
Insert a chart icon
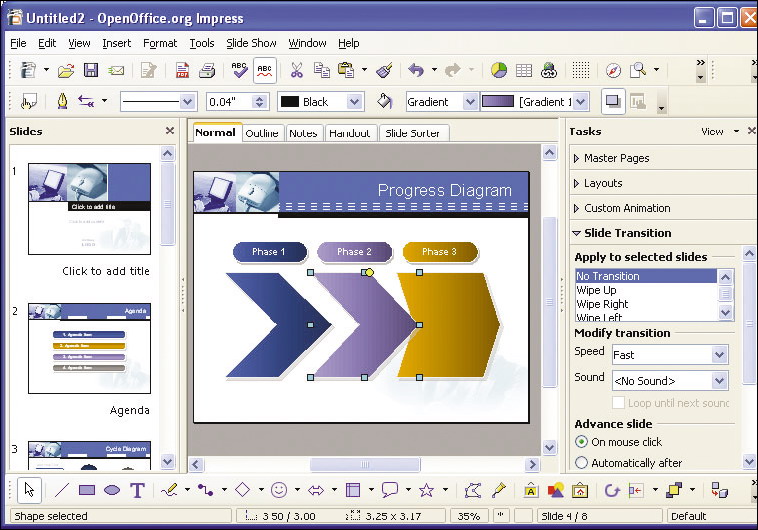499,71
